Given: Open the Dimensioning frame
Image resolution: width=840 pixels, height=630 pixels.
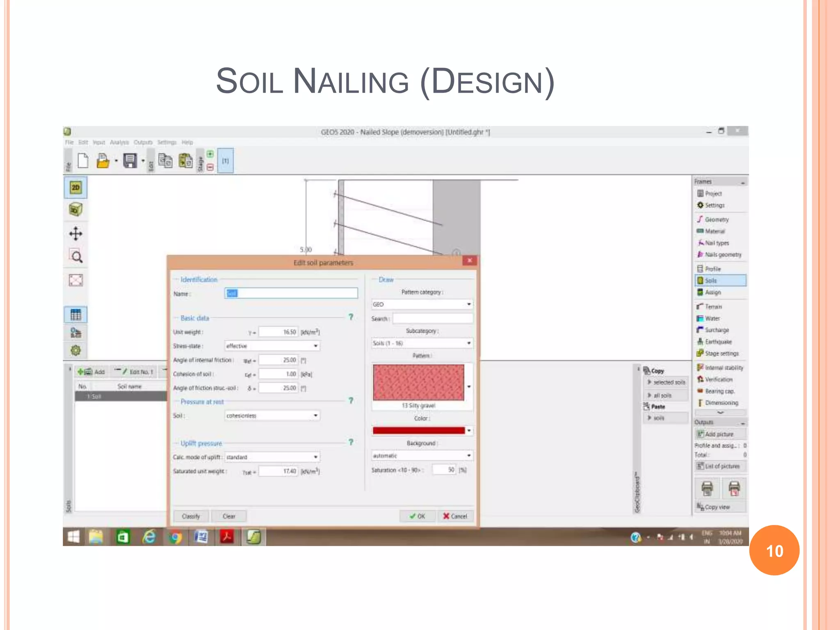Looking at the screenshot, I should (721, 403).
